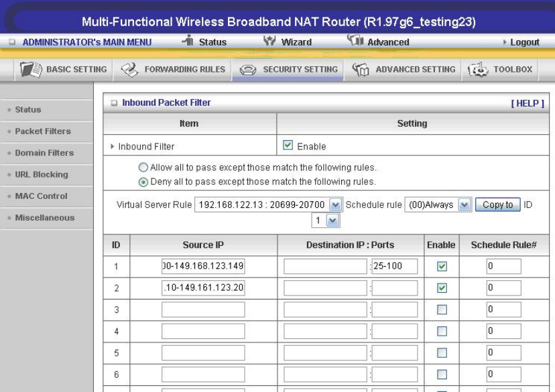Viewport: 555px width, 392px height.
Task: Open the Wizard menu item
Action: [296, 42]
